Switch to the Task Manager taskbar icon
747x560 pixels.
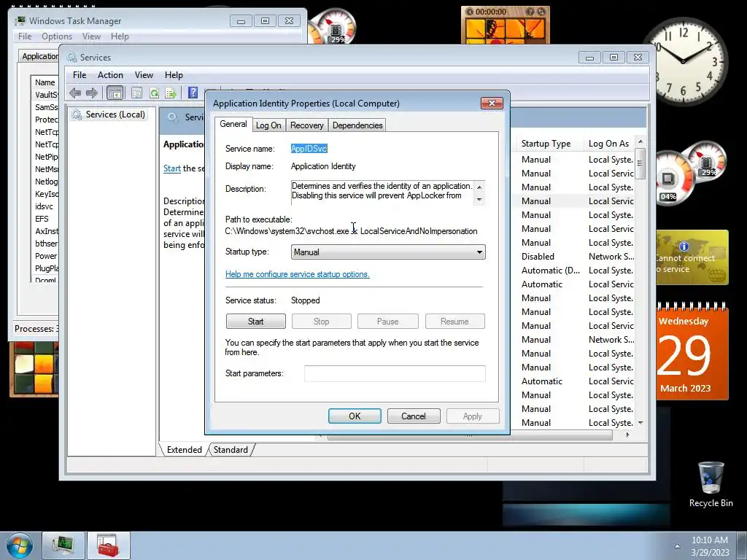63,545
